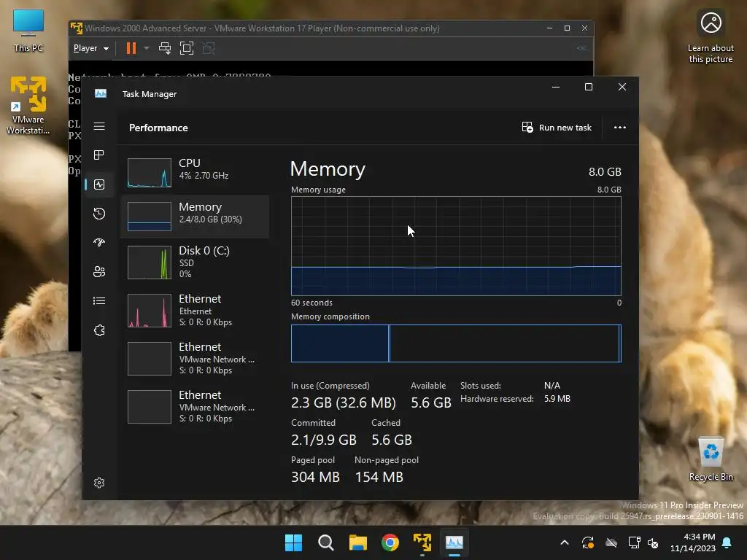Open the Users page icon

(99, 271)
